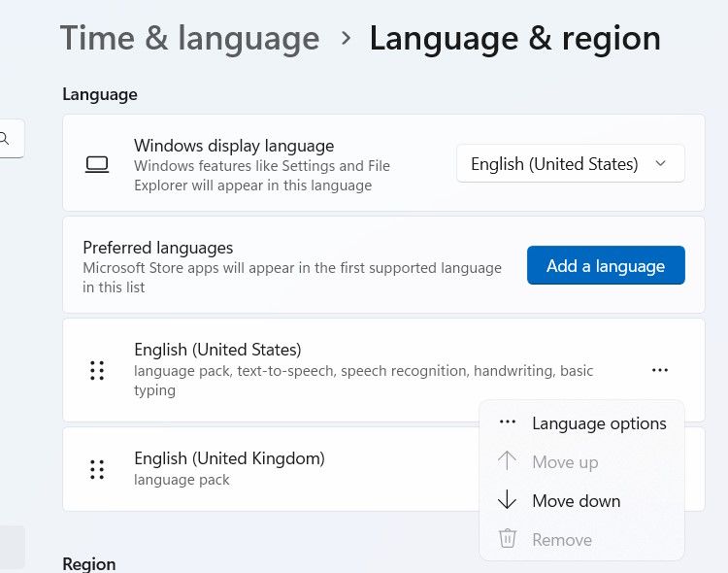This screenshot has width=728, height=573.
Task: Click the search magnifier icon at left edge
Action: (x=6, y=138)
